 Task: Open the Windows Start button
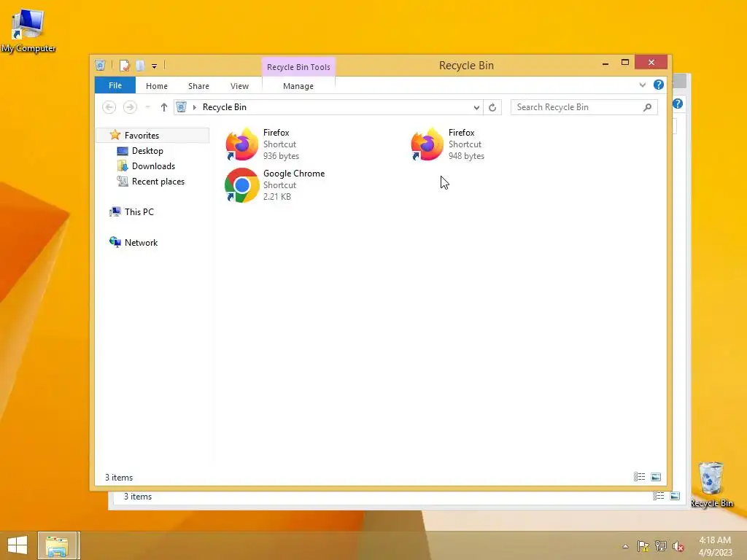coord(18,545)
